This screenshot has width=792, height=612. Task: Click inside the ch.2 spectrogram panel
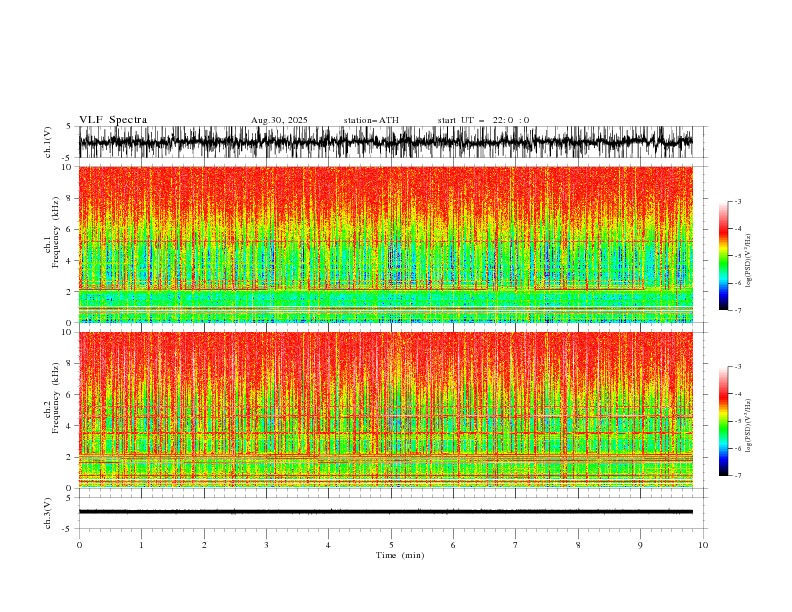386,410
